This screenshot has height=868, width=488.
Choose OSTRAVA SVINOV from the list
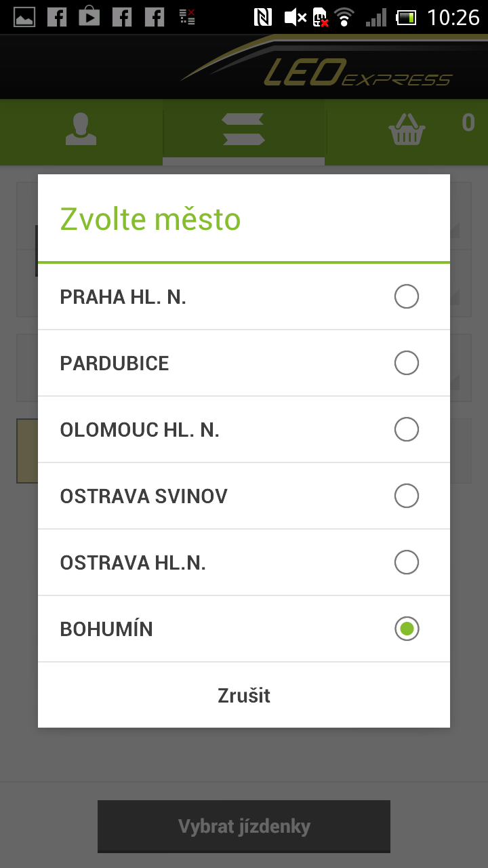(144, 496)
